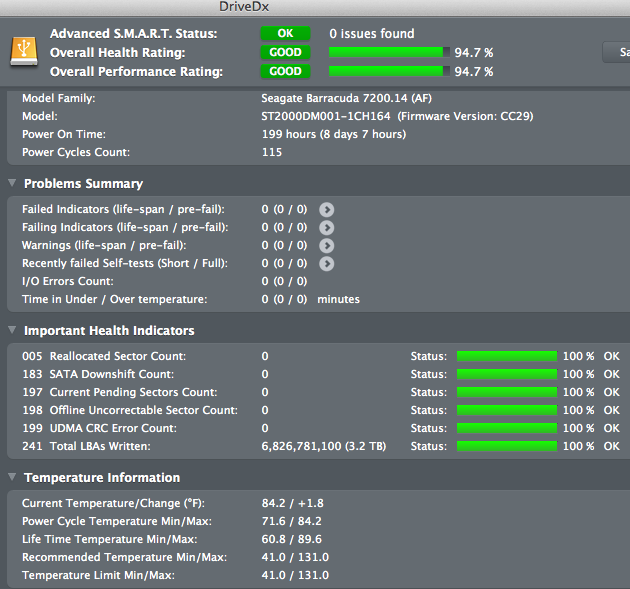Click 'Failing Indicators (life-span / pre-fail):' label
This screenshot has width=630, height=589.
[125, 227]
